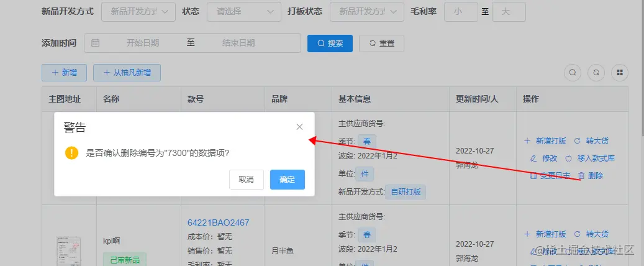Click 变更日志 in the first table row

pyautogui.click(x=550, y=175)
